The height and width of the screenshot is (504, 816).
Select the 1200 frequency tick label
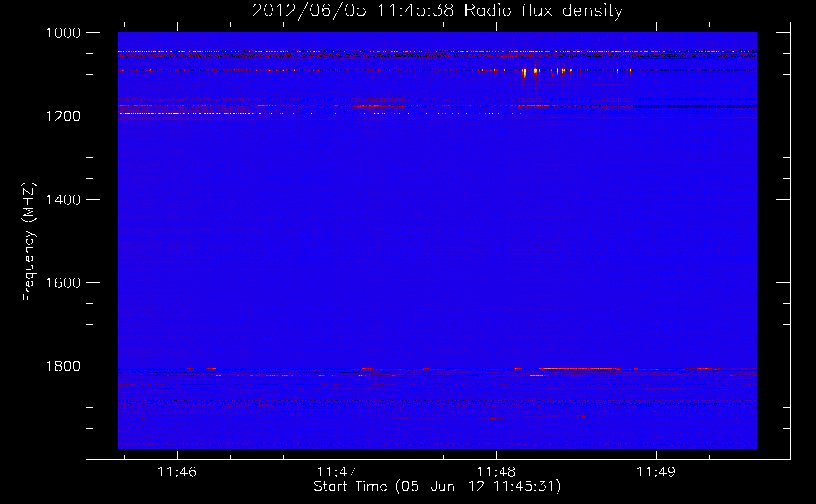pos(63,116)
